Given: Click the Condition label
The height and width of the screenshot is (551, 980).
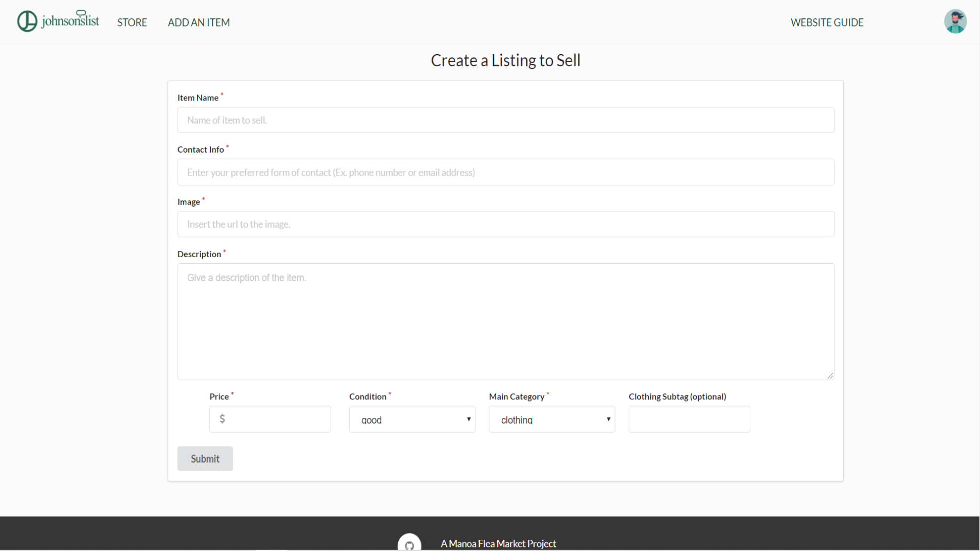Looking at the screenshot, I should pyautogui.click(x=367, y=396).
